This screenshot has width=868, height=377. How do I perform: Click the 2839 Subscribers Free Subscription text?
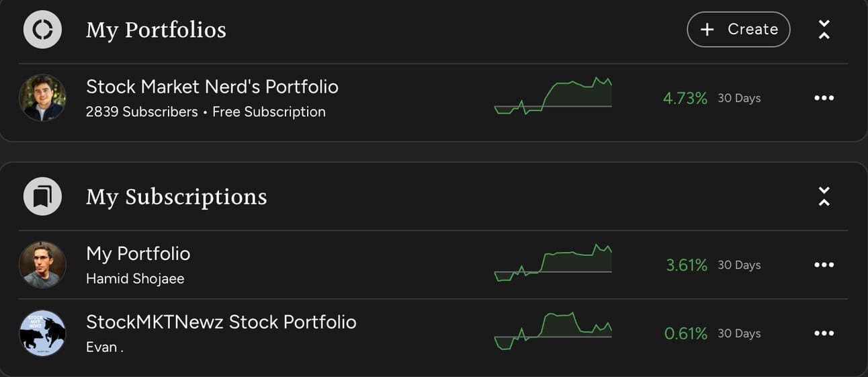(x=206, y=112)
